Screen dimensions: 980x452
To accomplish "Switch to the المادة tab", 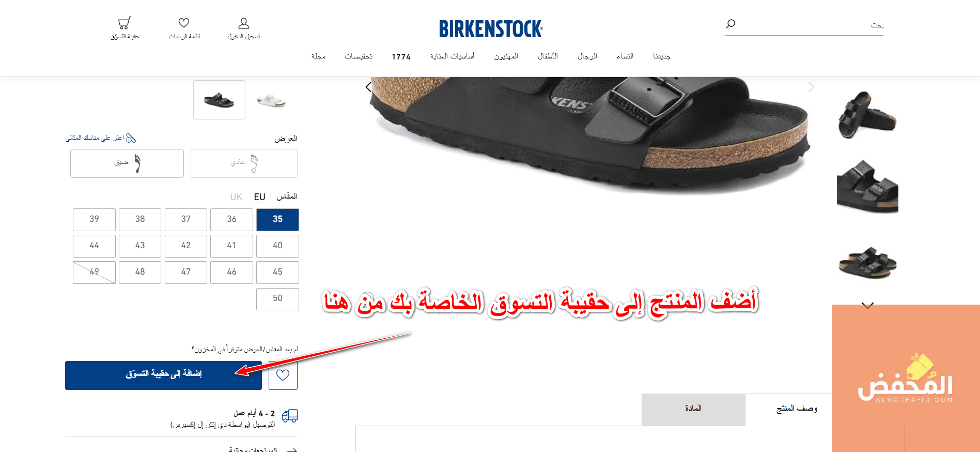I will pyautogui.click(x=693, y=410).
